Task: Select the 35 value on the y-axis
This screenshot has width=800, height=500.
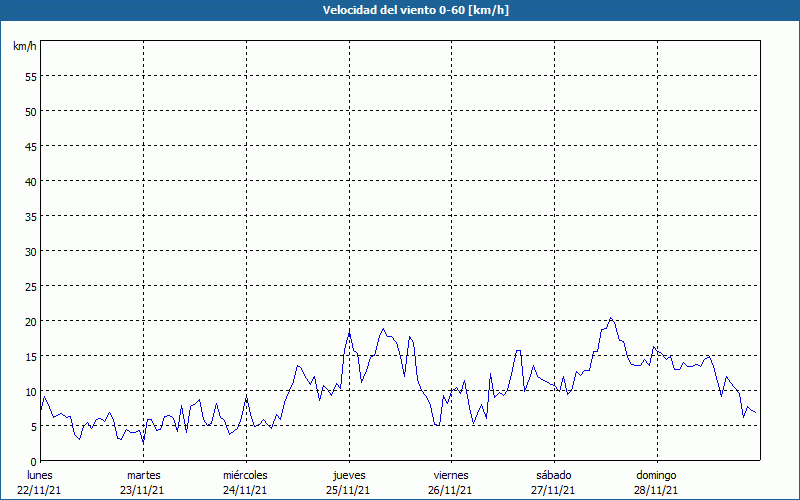Action: click(31, 216)
